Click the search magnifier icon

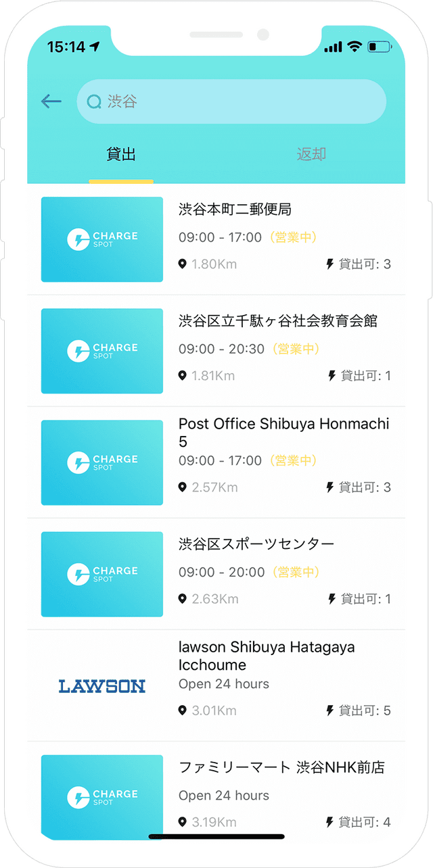tap(94, 102)
